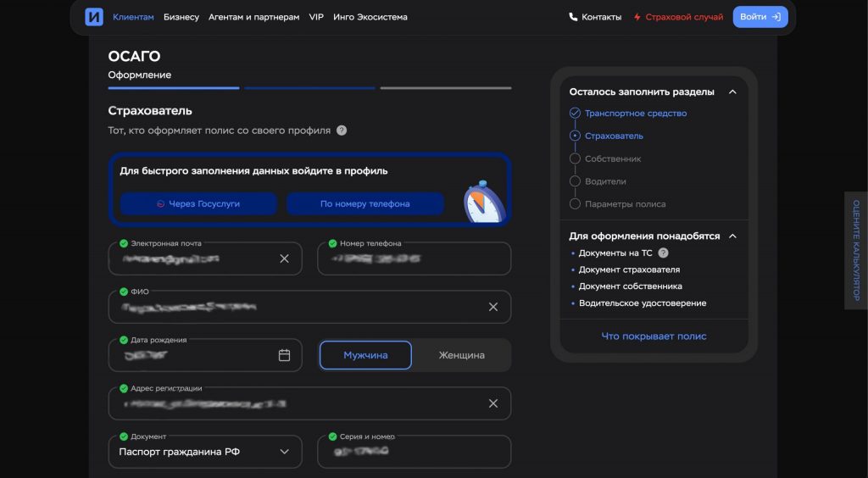Collapse Для оформления понадобятся section

pos(732,236)
